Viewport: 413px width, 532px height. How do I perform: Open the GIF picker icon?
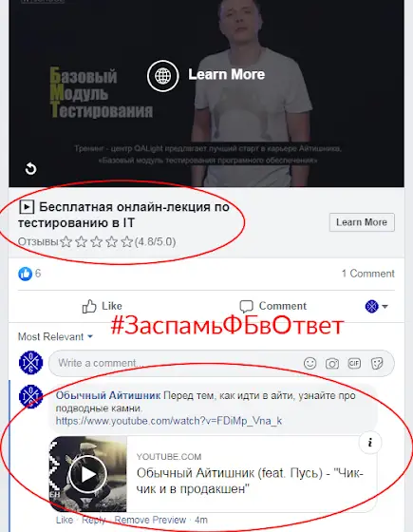click(354, 363)
